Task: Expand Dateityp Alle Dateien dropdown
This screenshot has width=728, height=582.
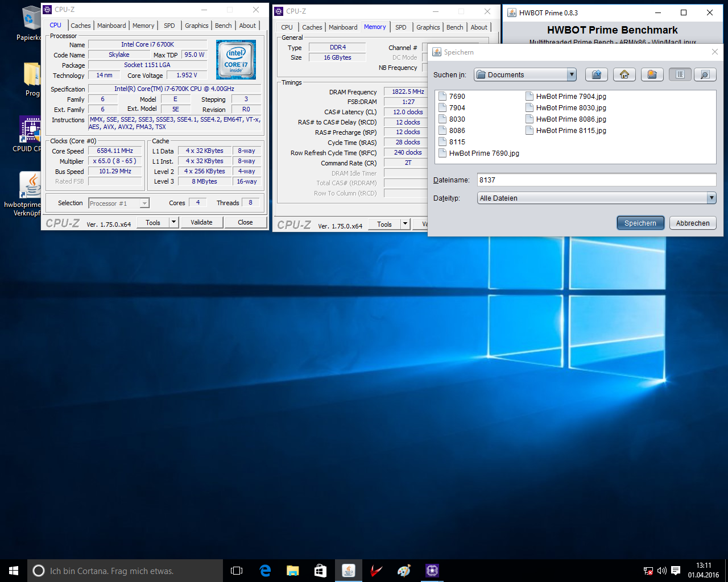Action: (712, 198)
